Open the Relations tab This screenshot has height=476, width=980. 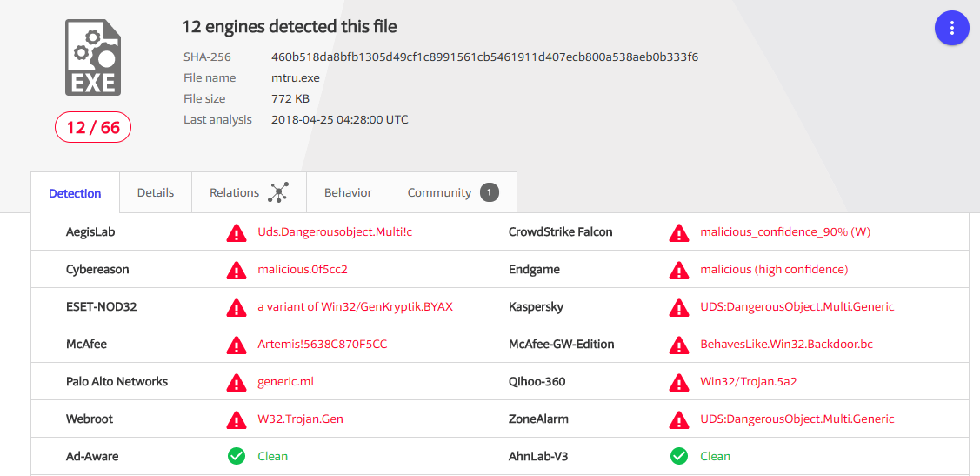point(249,192)
